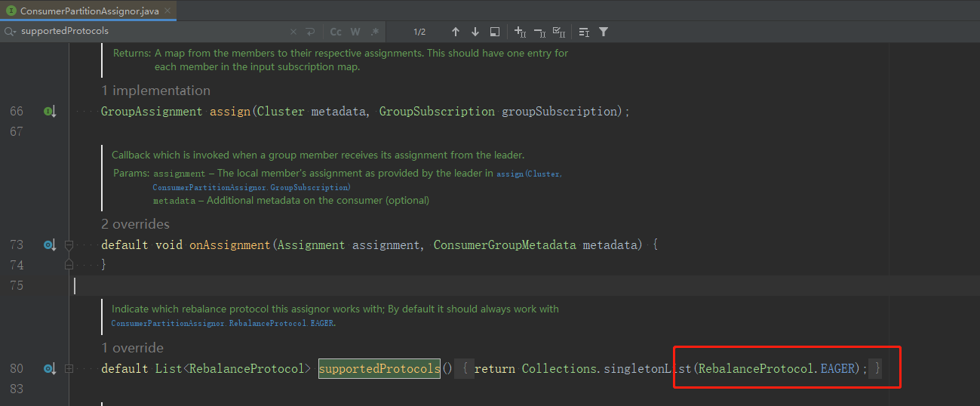Select all occurrences icon
The image size is (980, 406).
(x=559, y=32)
